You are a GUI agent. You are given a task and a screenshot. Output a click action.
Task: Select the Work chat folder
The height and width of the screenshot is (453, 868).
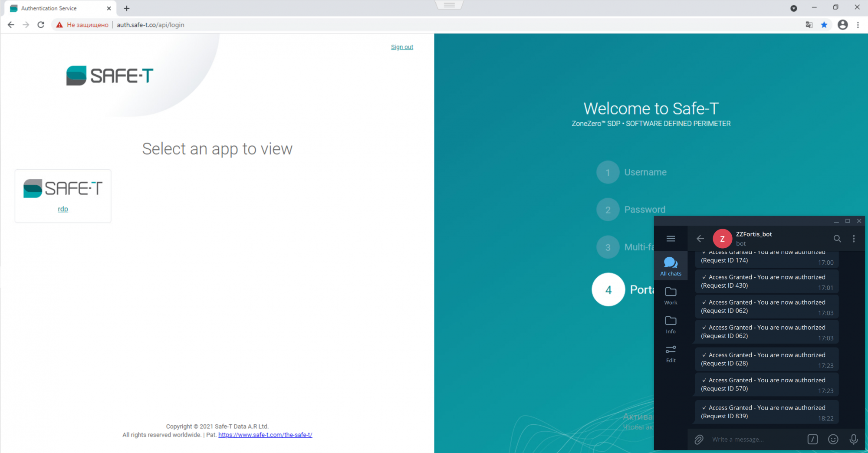pos(671,296)
